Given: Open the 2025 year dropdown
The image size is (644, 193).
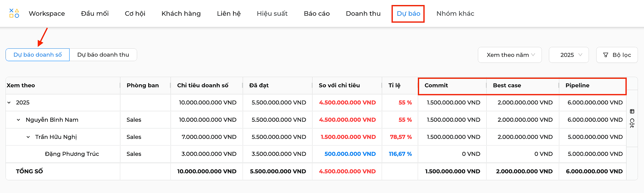Looking at the screenshot, I should 569,55.
